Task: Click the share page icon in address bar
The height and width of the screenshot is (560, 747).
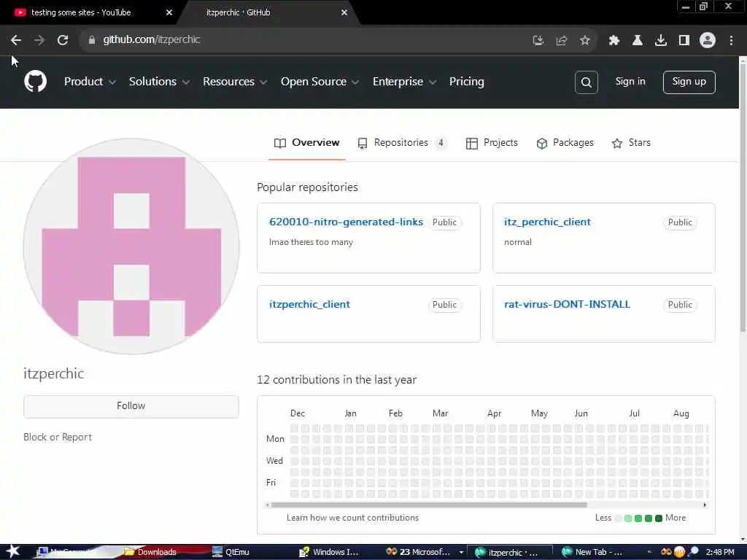Action: point(561,41)
